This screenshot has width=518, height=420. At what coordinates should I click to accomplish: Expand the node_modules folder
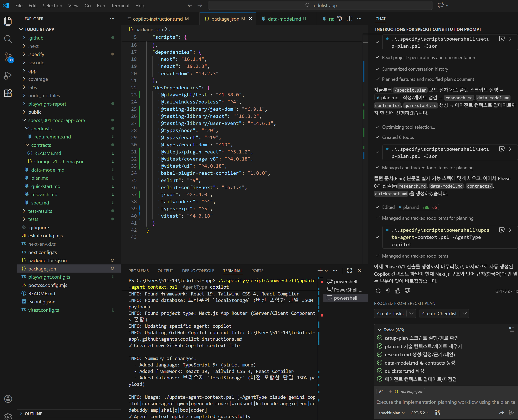click(x=44, y=96)
